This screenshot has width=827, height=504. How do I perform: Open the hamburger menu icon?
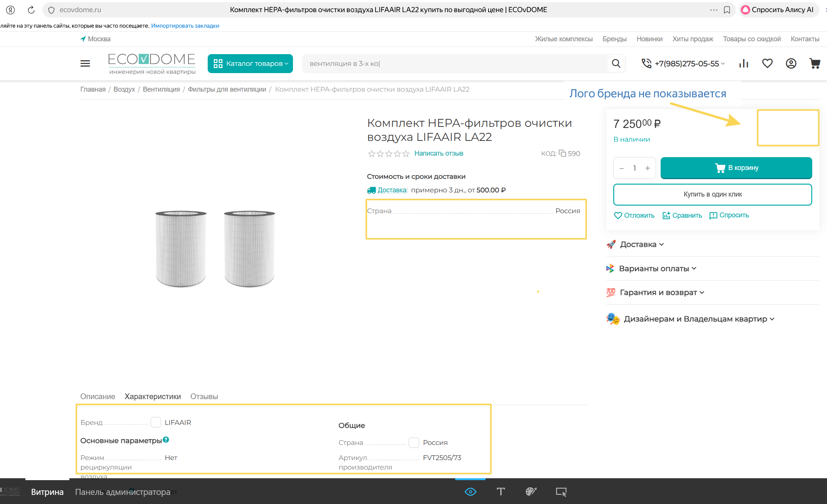85,64
